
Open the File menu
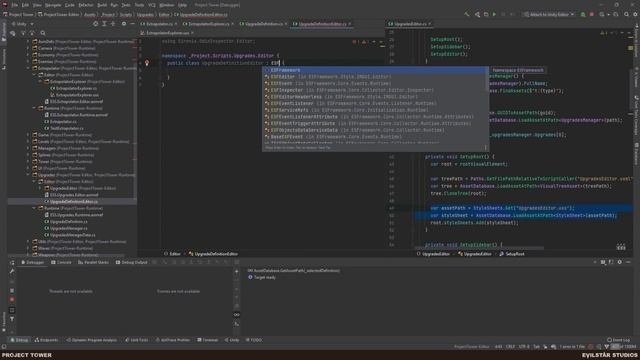(x=14, y=5)
